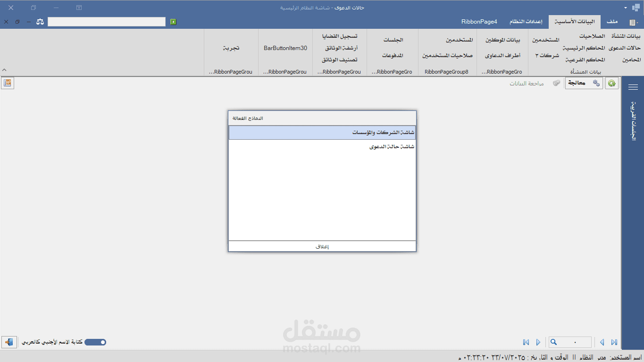Select شاشة حالة الدعوى in active forms list

322,147
